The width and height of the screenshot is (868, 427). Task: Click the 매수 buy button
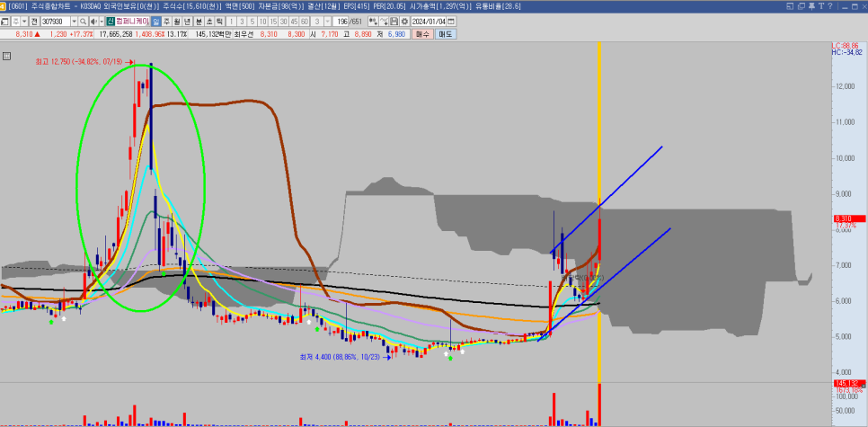(x=423, y=34)
